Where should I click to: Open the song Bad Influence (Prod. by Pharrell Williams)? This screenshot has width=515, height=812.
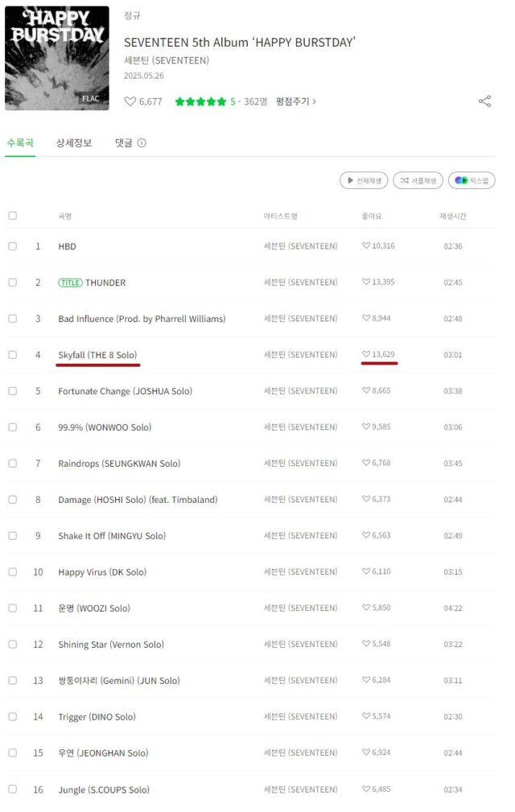pos(142,319)
